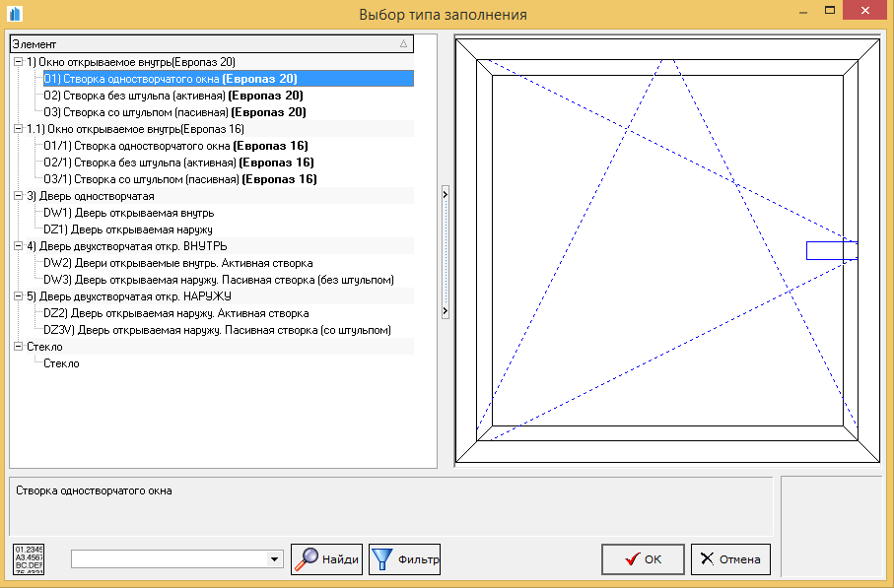Click the application icon in title bar
The height and width of the screenshot is (588, 894).
click(14, 13)
